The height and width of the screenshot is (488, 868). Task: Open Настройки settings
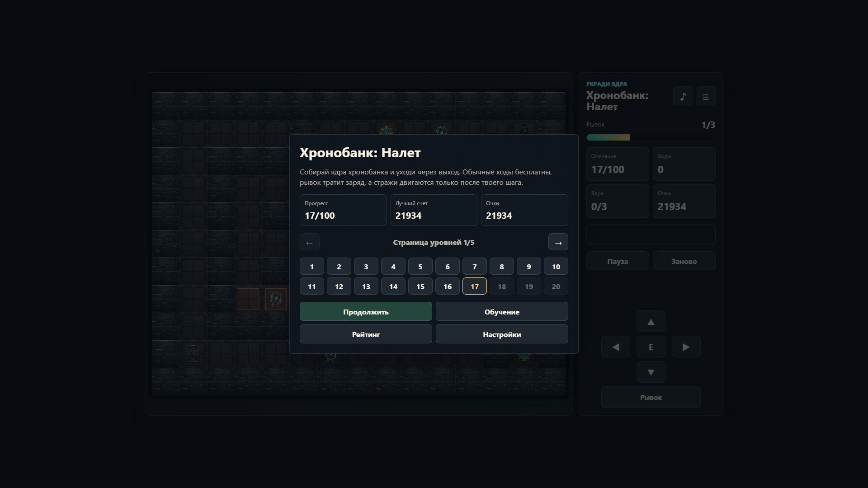(502, 334)
